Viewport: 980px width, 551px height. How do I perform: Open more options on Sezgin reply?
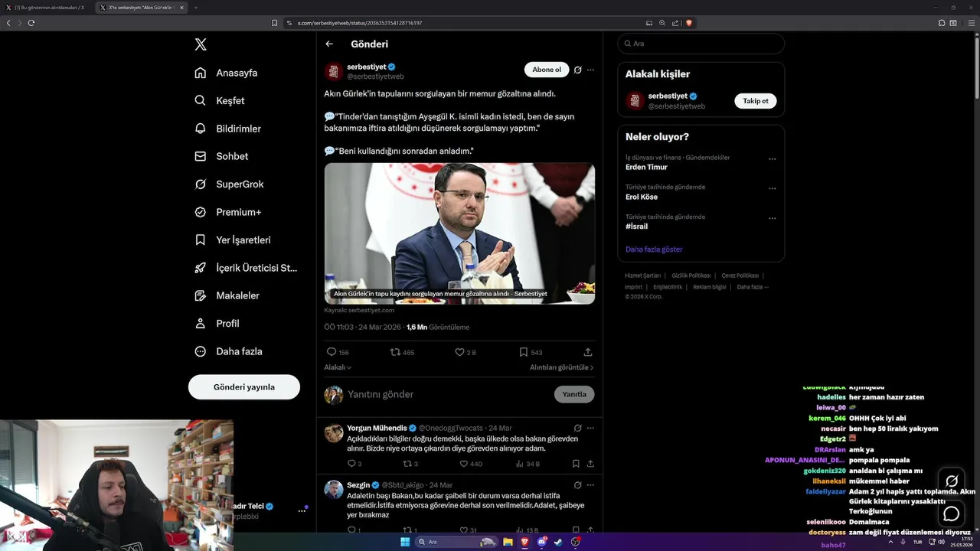[x=590, y=485]
